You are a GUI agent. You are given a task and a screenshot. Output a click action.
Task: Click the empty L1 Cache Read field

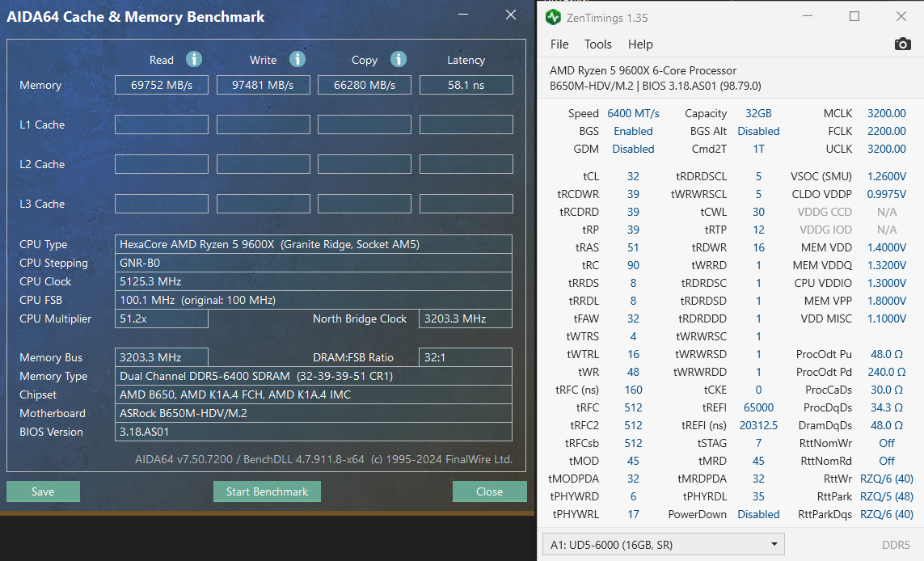point(162,124)
